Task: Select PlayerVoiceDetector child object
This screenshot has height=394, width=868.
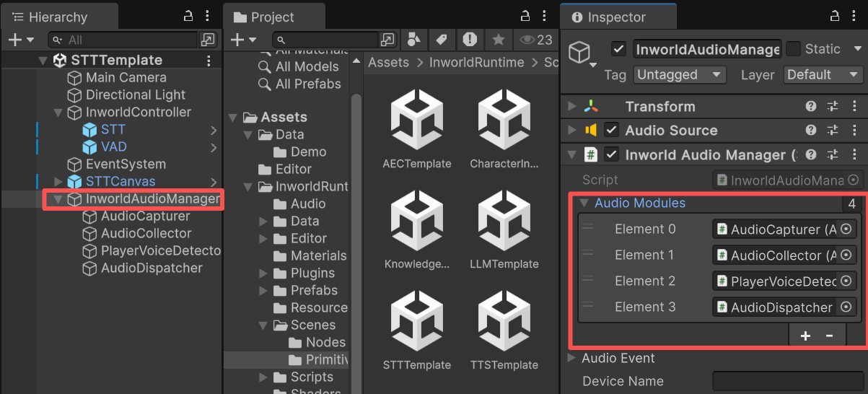Action: pyautogui.click(x=160, y=250)
